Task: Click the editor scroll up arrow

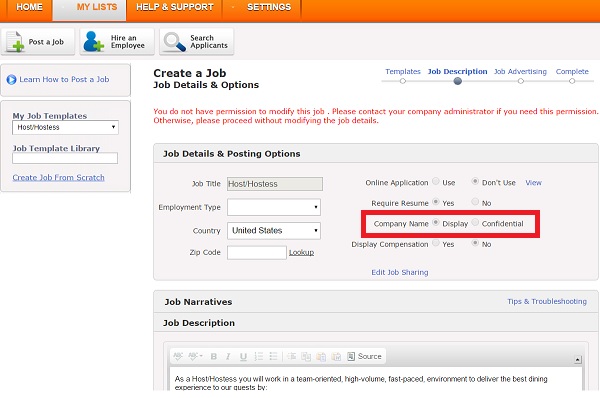Action: [578, 360]
